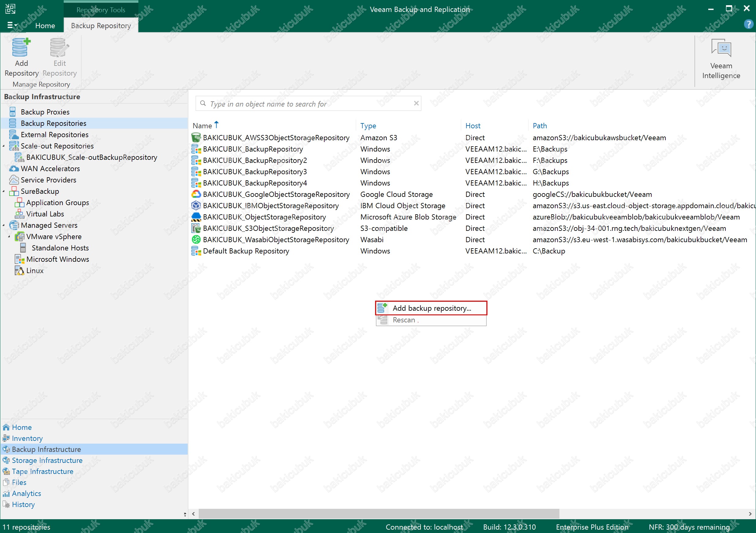The image size is (756, 533).
Task: Sort list by Name column
Action: [x=202, y=126]
